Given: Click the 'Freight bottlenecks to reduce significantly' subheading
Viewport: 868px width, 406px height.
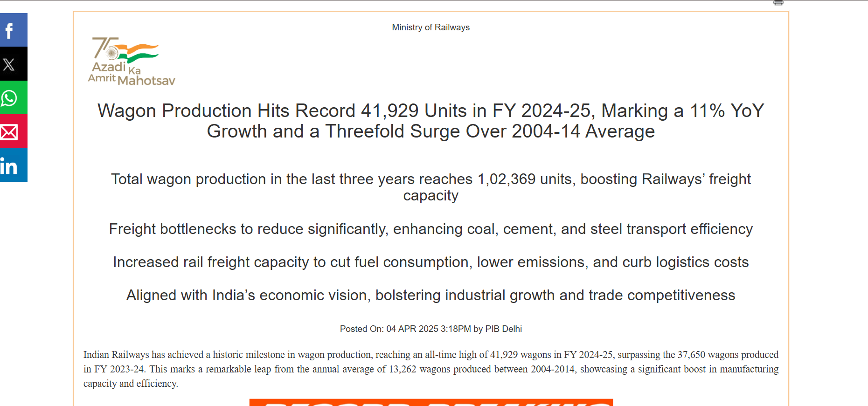Looking at the screenshot, I should tap(431, 229).
